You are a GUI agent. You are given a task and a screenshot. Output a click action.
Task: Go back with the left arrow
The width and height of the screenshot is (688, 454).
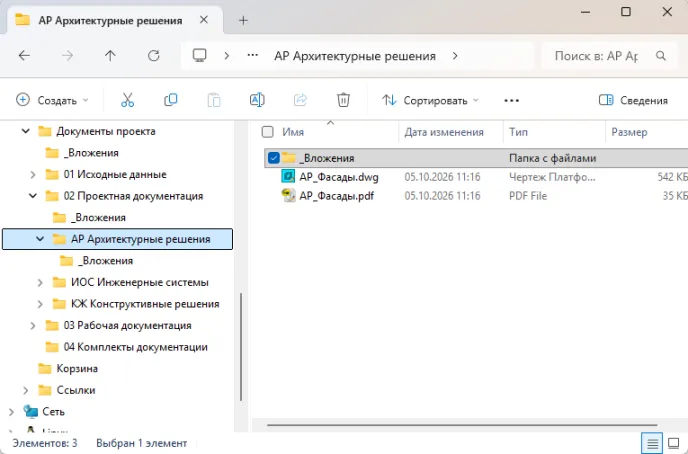(24, 56)
